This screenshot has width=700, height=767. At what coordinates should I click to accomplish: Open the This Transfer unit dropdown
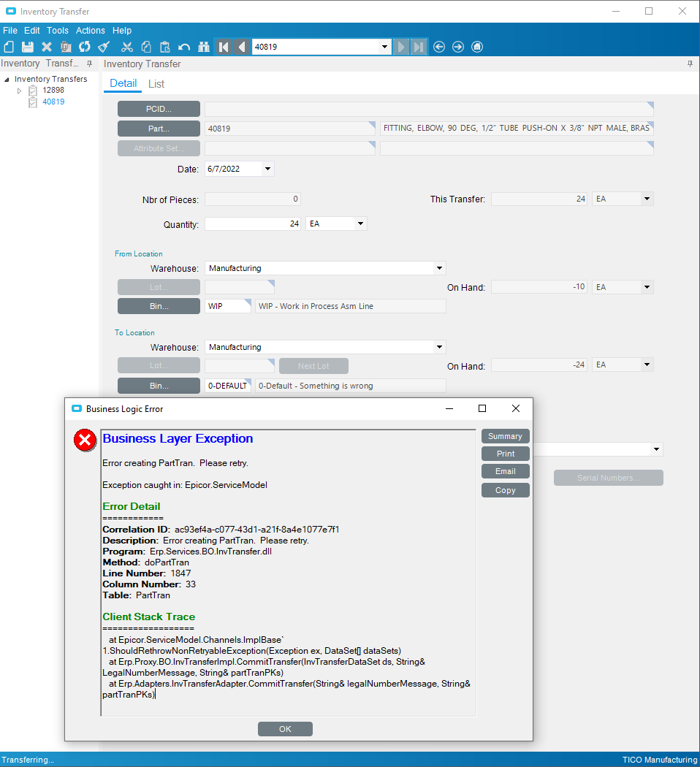(647, 199)
